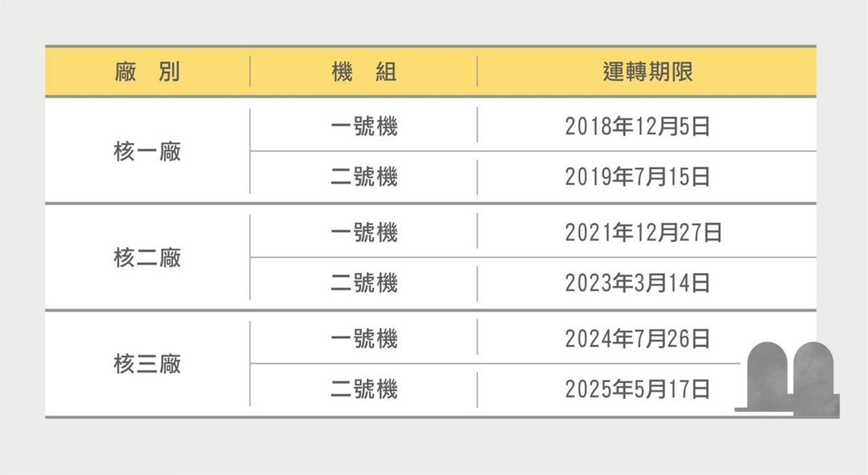Select the 廠別 column header

(148, 72)
